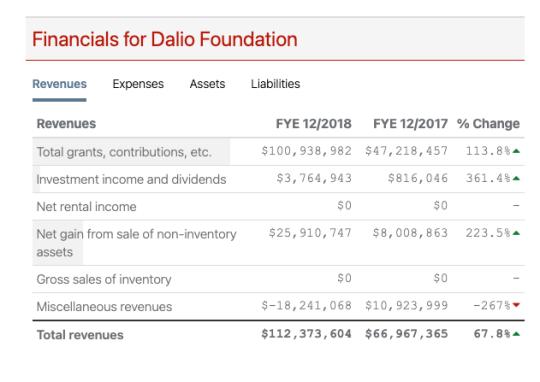Click red down arrow beside -267%
The height and width of the screenshot is (382, 540).
(516, 305)
